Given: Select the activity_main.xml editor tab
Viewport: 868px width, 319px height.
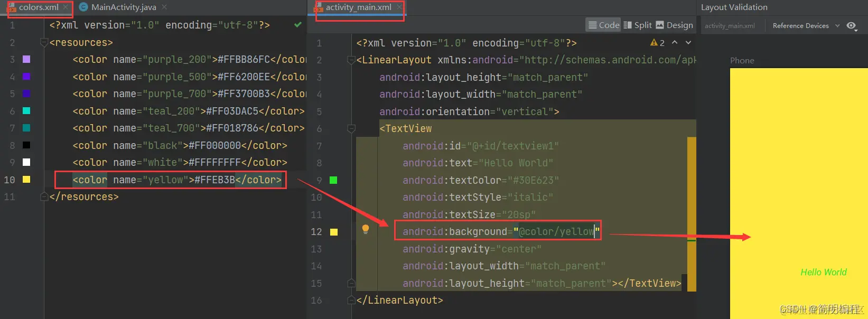Looking at the screenshot, I should pos(358,7).
